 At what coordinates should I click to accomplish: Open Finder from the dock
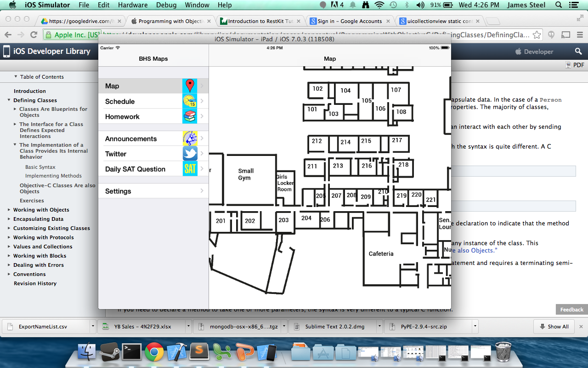[x=87, y=352]
